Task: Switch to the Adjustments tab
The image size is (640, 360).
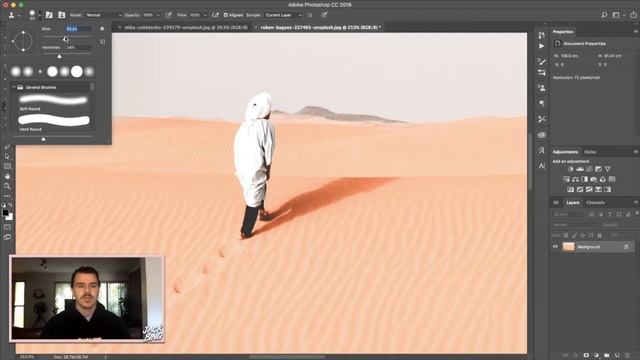Action: pos(565,152)
